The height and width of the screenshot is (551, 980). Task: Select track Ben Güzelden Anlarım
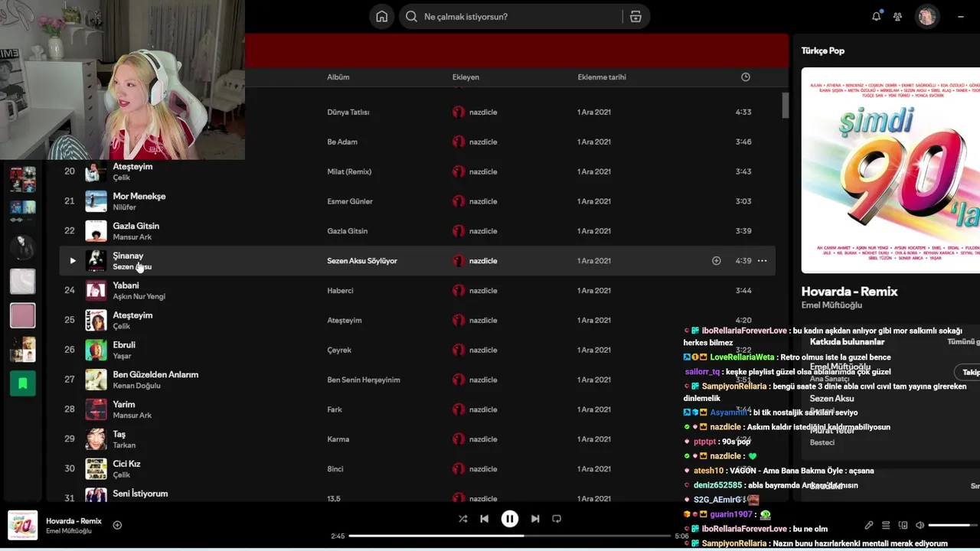pos(155,374)
